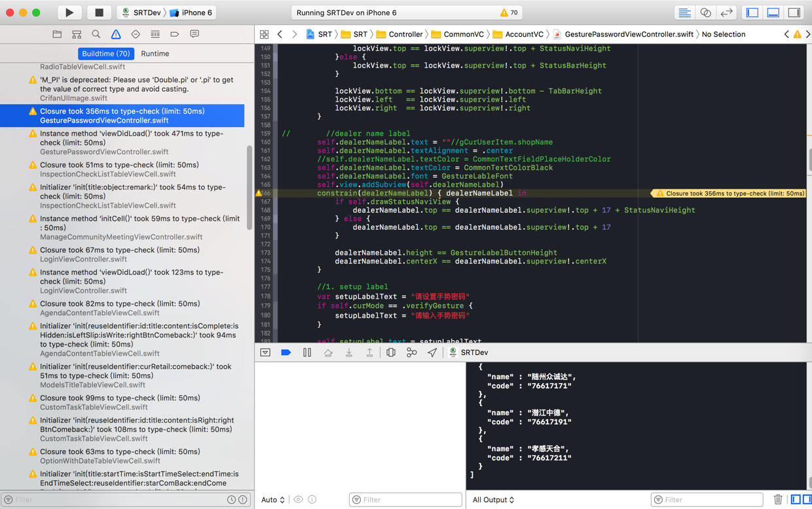The image size is (812, 509).
Task: Click the Debug View Hierarchy icon
Action: coord(391,352)
